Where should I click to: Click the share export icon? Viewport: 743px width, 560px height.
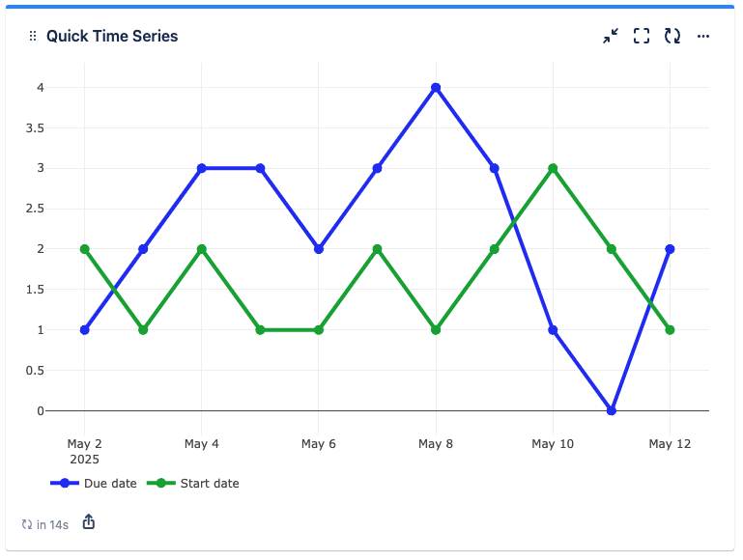tap(89, 522)
